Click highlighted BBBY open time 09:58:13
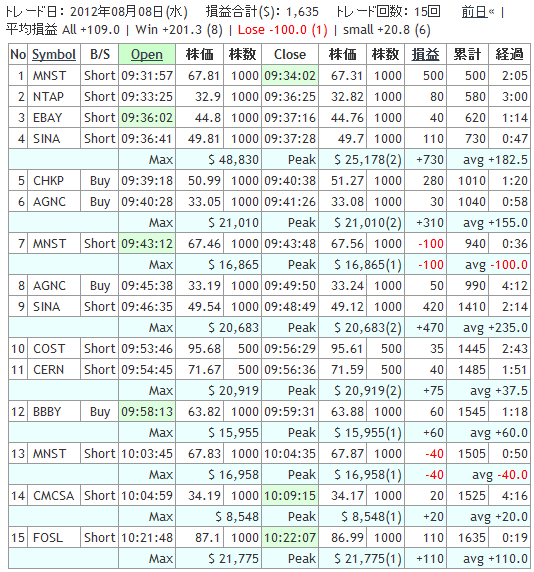 147,411
